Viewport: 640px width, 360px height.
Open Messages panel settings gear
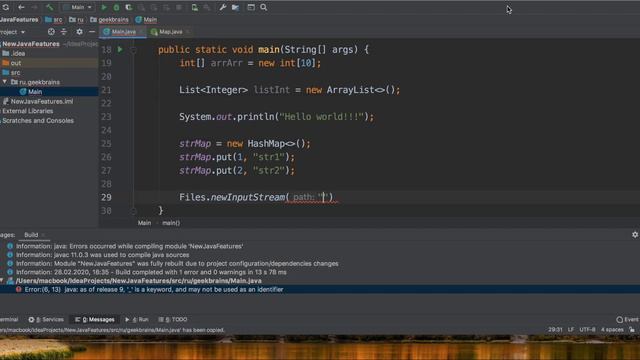(x=635, y=234)
